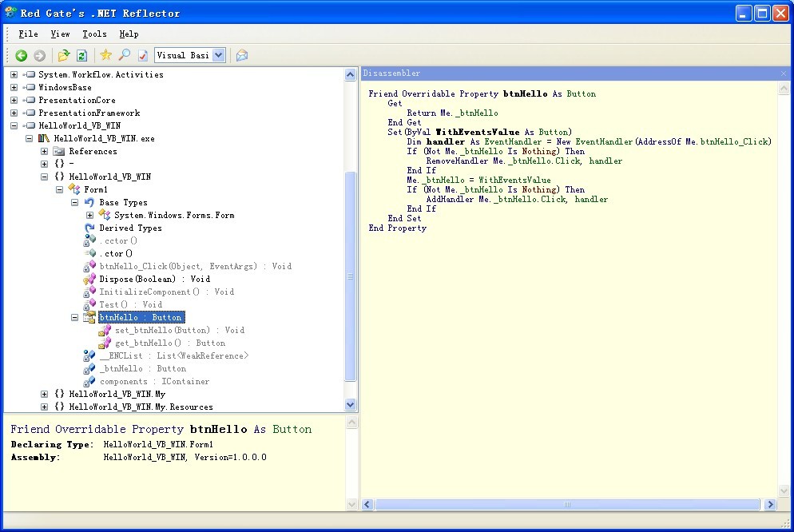Expand the References node
Image resolution: width=794 pixels, height=532 pixels.
tap(45, 151)
